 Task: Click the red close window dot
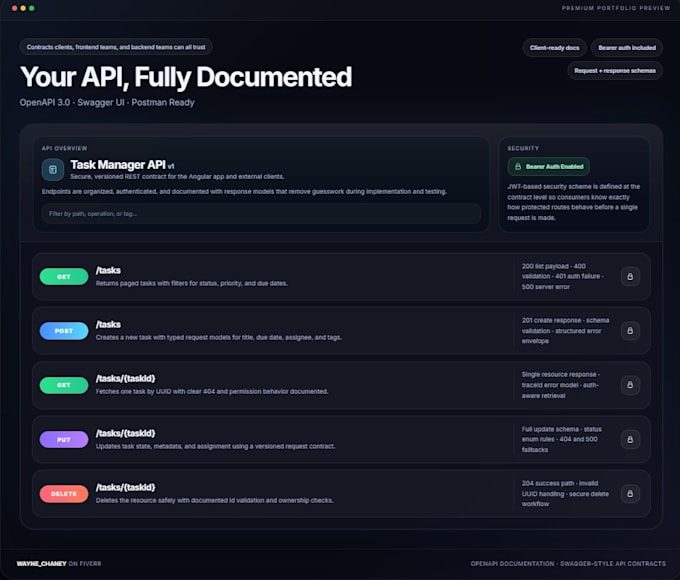[14, 8]
